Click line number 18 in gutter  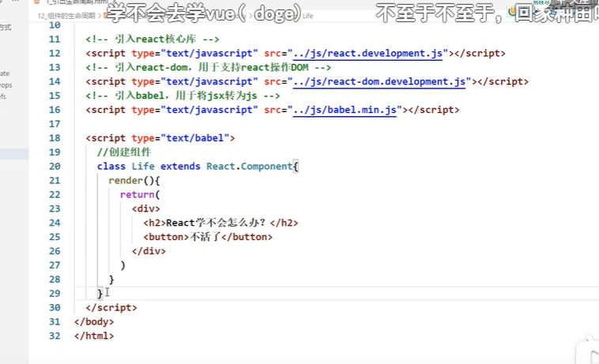pyautogui.click(x=55, y=138)
